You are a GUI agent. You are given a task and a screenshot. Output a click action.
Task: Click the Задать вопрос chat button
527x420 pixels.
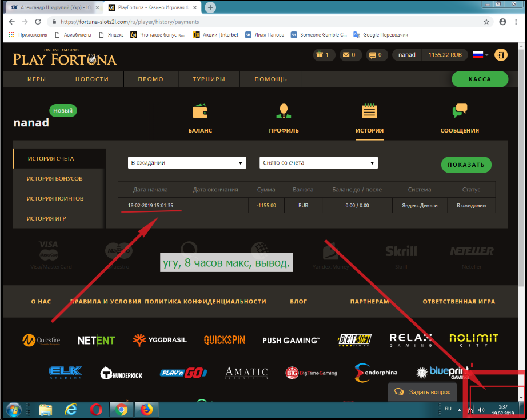pos(422,392)
